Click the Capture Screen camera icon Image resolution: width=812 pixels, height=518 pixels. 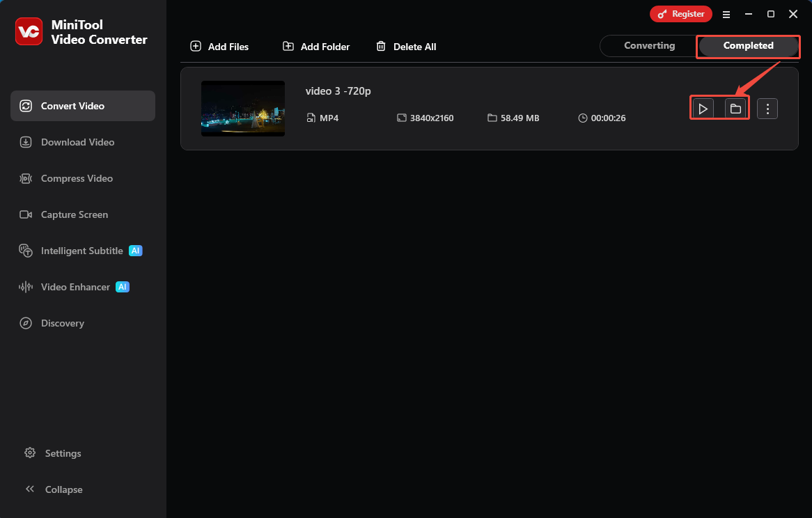pyautogui.click(x=26, y=214)
